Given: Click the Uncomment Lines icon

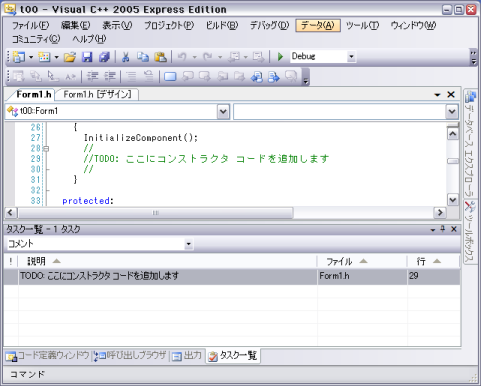Looking at the screenshot, I should click(x=148, y=77).
